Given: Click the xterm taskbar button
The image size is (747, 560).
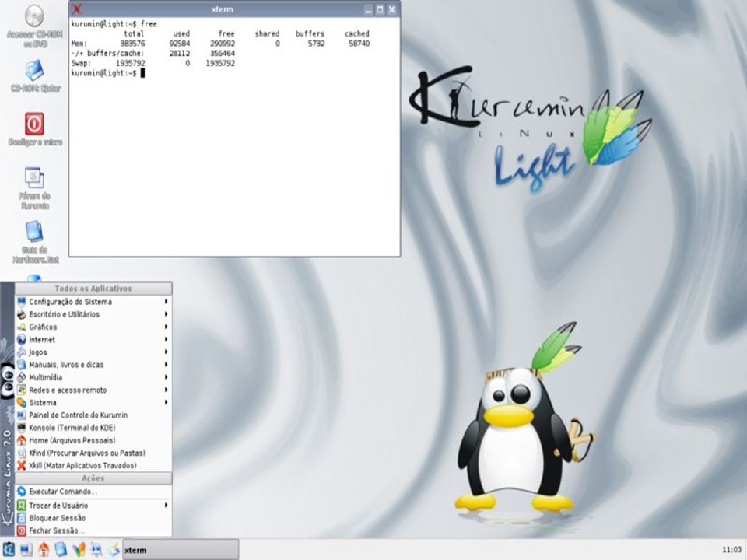Looking at the screenshot, I should pos(181,550).
